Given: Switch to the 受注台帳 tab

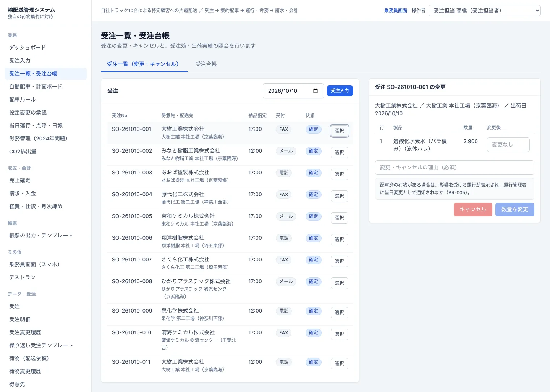Looking at the screenshot, I should click(x=206, y=64).
